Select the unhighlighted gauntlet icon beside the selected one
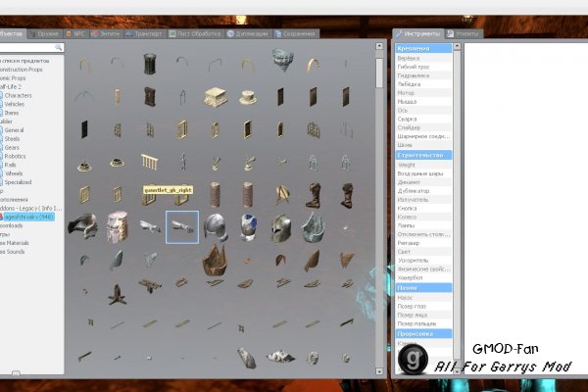 point(150,227)
